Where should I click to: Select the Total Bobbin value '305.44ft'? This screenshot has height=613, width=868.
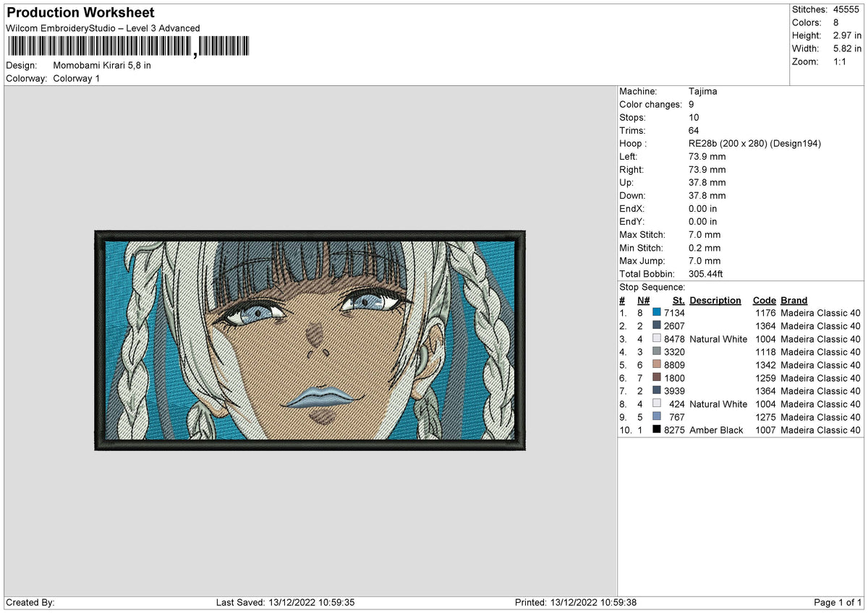tap(707, 274)
